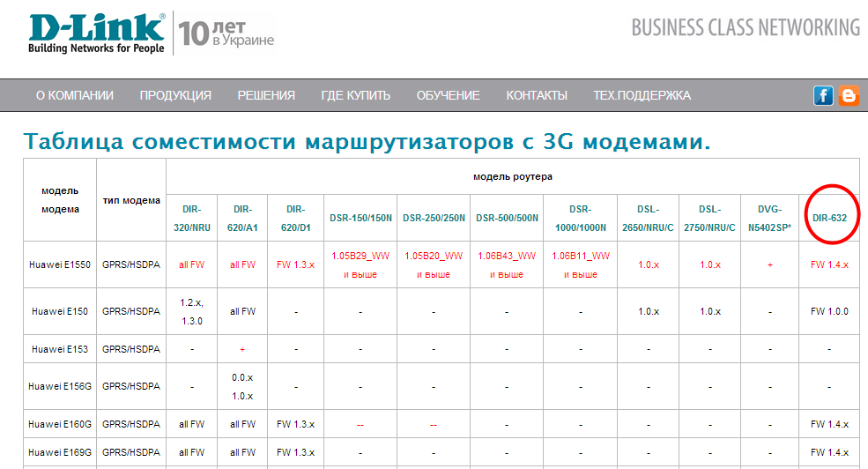Open the О КОМПАНИИ menu
The image size is (868, 469).
75,96
